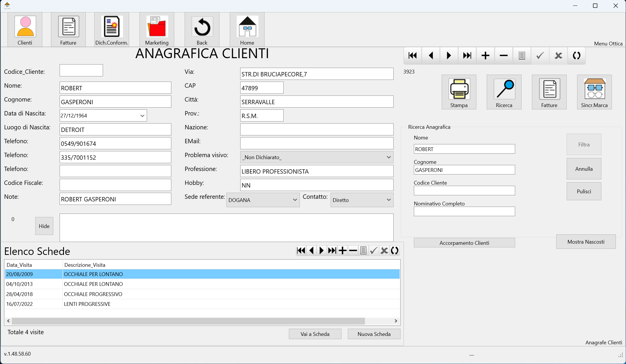Select the 28/04/2018 OCCHIALE PROGRESSIVO row
Viewport: 626px width, 364px height.
click(x=202, y=294)
